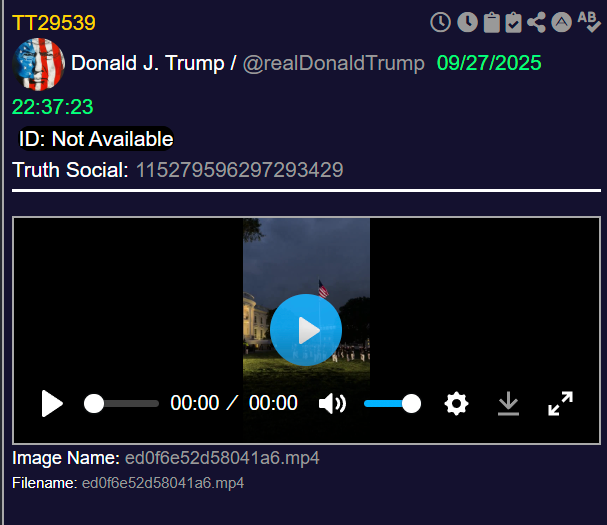Click the circled up-arrow icon
Image resolution: width=607 pixels, height=525 pixels.
coord(562,22)
